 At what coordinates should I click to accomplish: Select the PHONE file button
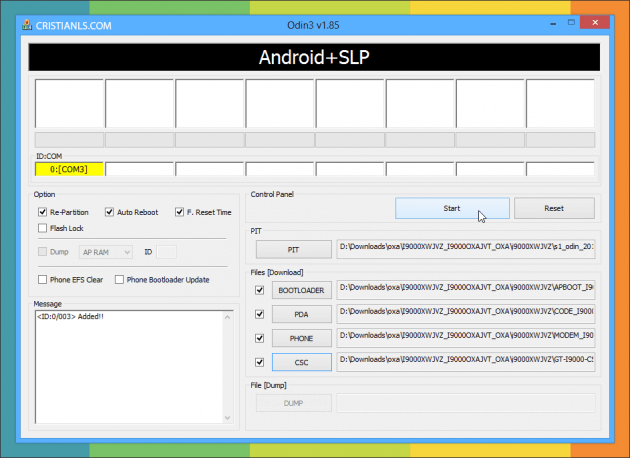point(301,338)
